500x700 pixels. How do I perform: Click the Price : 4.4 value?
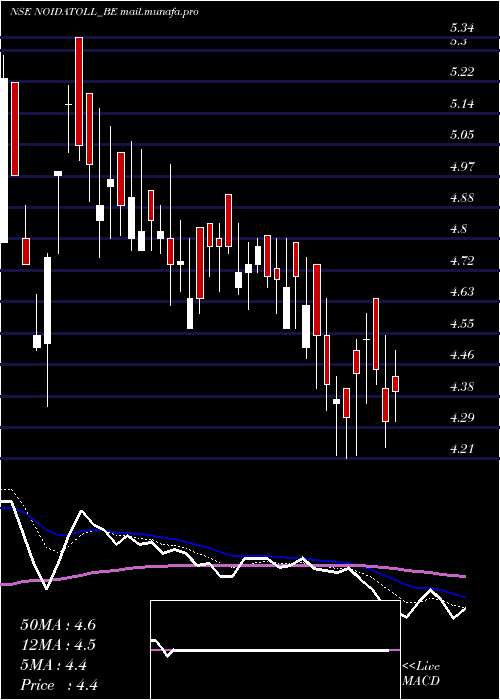pyautogui.click(x=59, y=685)
